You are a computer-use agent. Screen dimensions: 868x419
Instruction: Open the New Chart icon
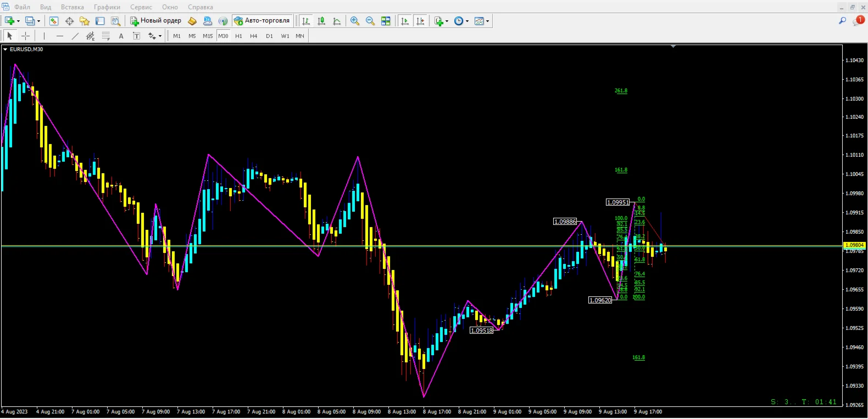click(x=9, y=21)
